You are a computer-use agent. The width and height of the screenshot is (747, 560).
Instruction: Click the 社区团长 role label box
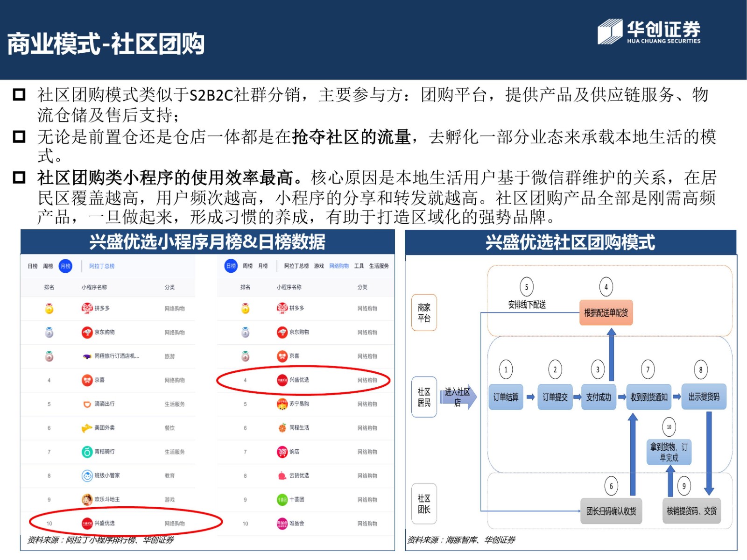[x=424, y=504]
